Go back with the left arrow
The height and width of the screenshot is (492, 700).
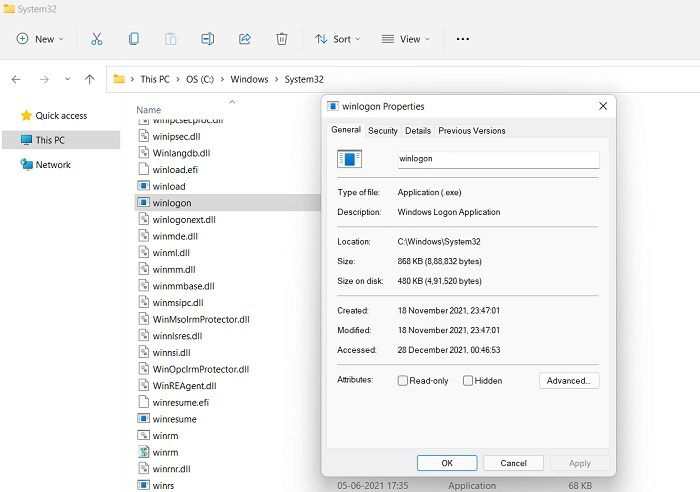[16, 79]
